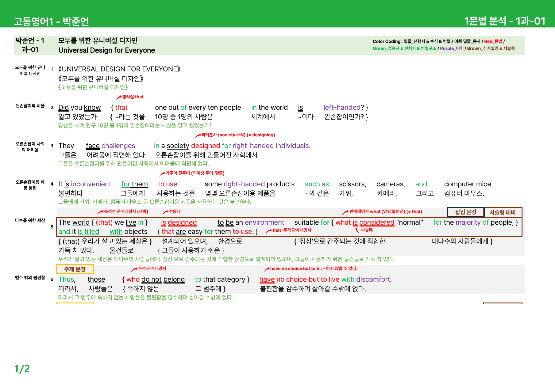The width and height of the screenshot is (555, 392).
Task: Click the red word "designed" in sentence 3
Action: coord(206,146)
